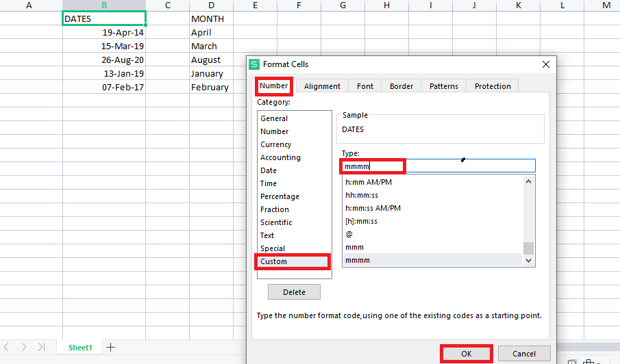Screen dimensions: 620x364
Task: Click the MONTH header cell
Action: (211, 18)
